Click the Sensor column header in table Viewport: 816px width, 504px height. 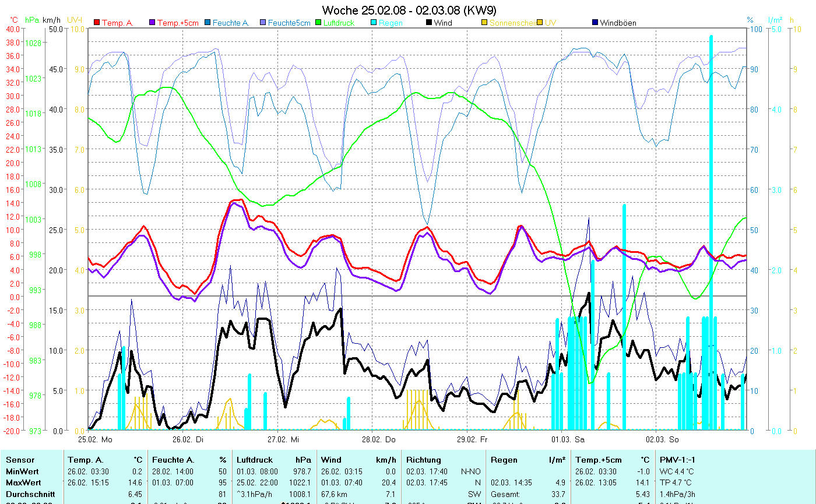coord(19,460)
